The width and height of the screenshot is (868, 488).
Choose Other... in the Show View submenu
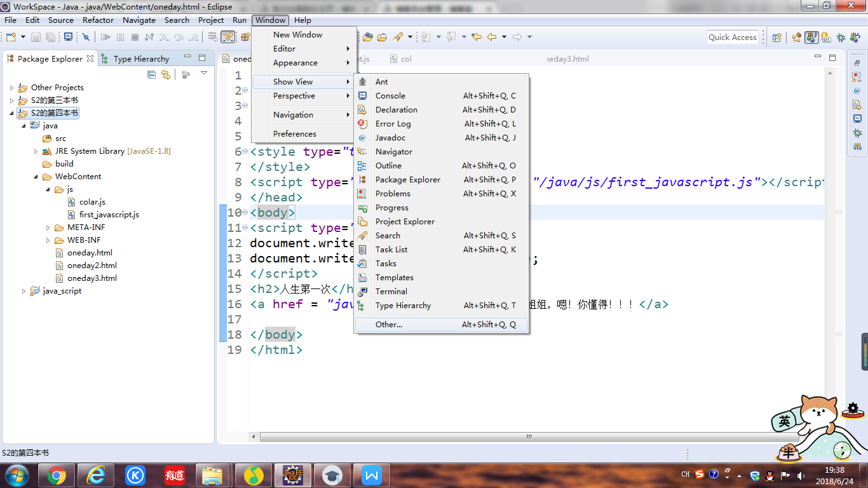[441, 324]
